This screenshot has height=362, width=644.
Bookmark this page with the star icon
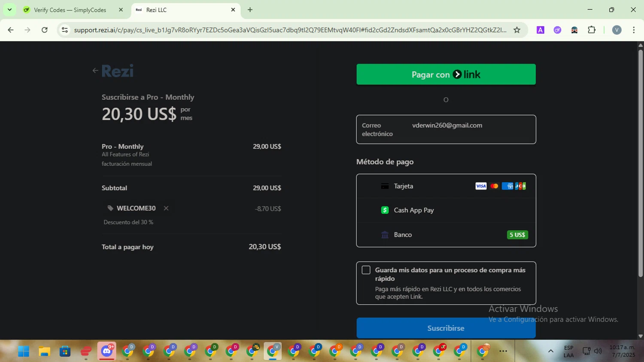(x=517, y=30)
